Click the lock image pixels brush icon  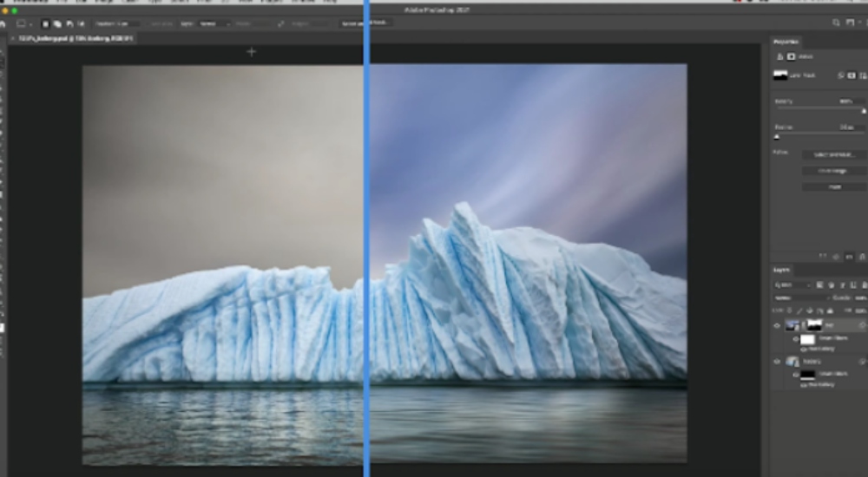click(799, 310)
